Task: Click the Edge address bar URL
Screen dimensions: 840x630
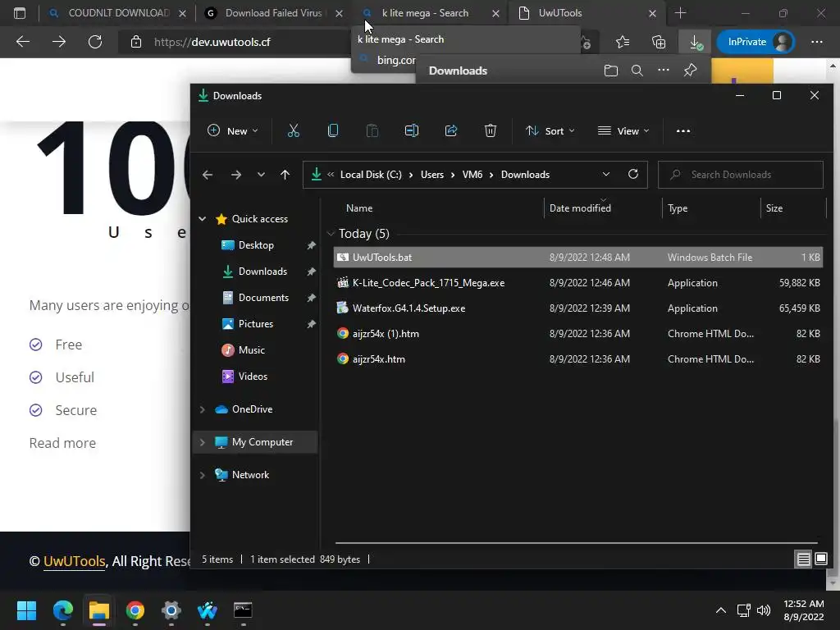Action: coord(212,42)
